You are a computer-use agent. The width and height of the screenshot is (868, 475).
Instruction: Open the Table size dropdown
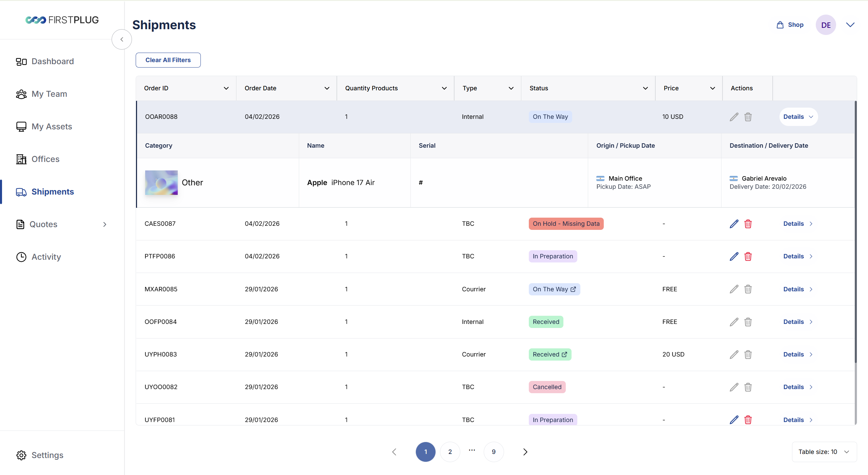click(x=824, y=452)
